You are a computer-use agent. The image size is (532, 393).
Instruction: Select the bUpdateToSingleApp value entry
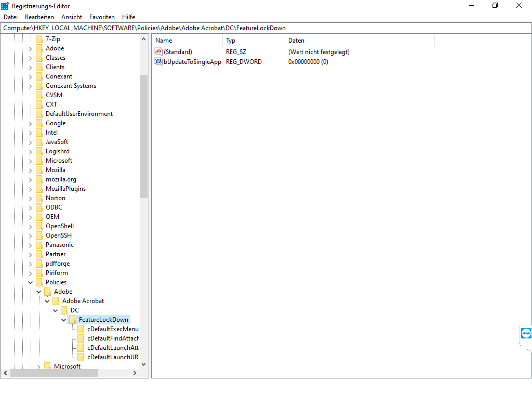coord(192,61)
